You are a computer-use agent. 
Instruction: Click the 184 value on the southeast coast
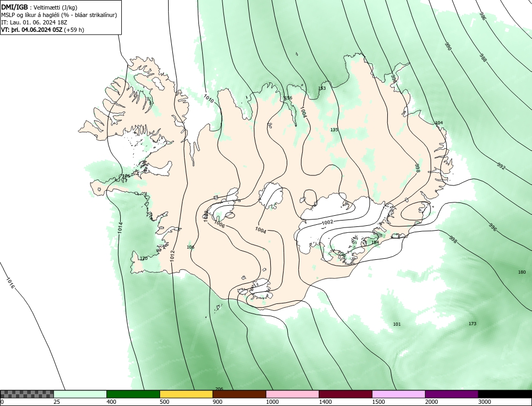point(375,242)
